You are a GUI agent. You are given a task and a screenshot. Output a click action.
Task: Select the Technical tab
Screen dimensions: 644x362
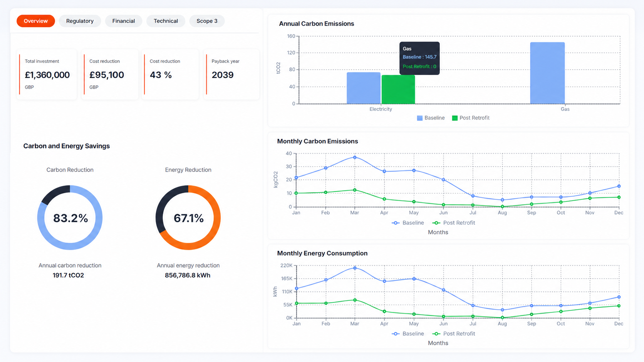(x=166, y=21)
